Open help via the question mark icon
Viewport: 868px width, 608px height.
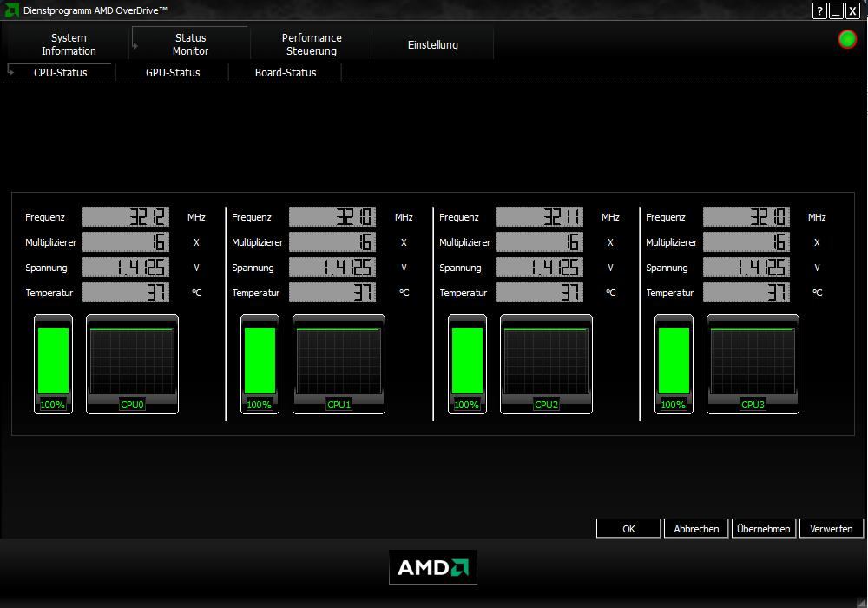820,10
